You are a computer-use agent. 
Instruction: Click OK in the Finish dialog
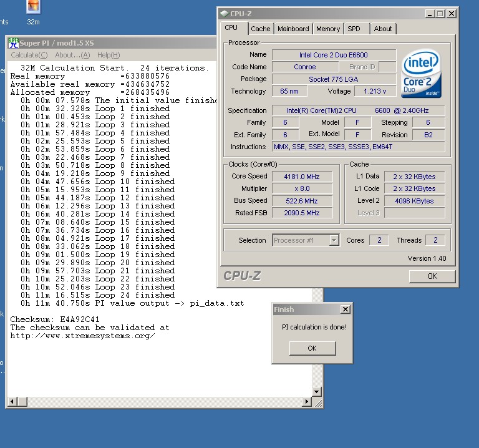(312, 348)
